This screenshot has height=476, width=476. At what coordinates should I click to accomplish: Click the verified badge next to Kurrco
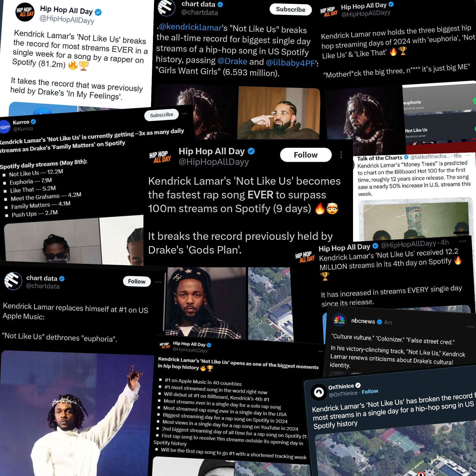click(33, 121)
